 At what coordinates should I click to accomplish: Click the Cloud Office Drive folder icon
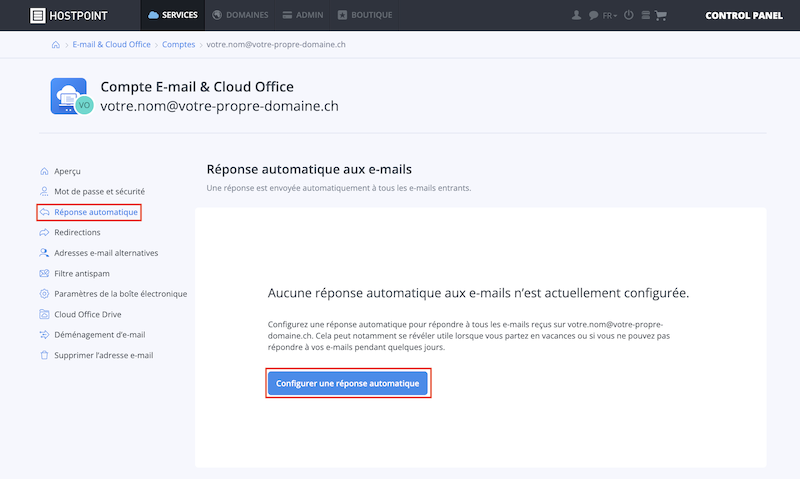(44, 314)
